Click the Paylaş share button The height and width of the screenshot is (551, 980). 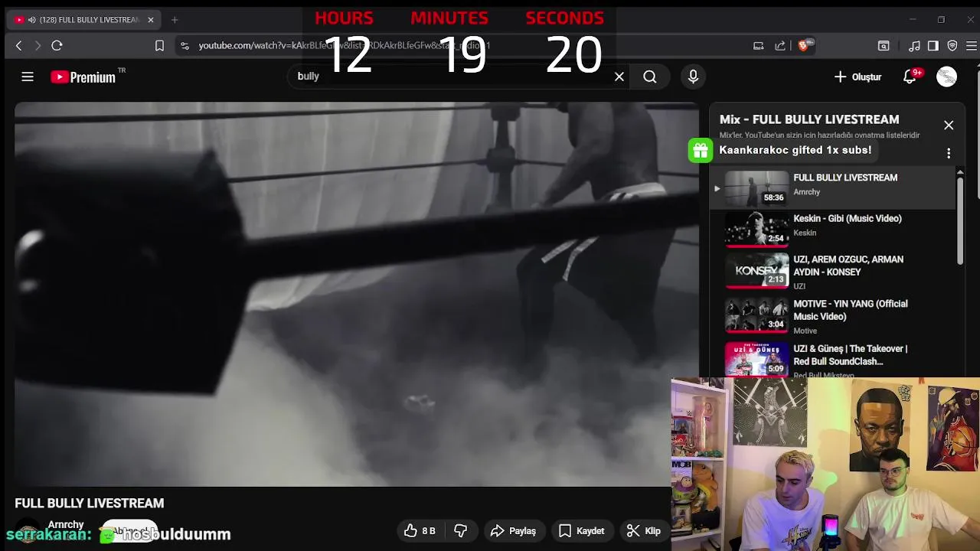point(514,531)
